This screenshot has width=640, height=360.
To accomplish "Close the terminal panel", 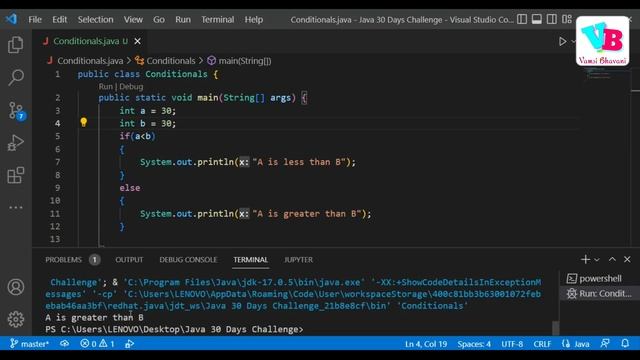I will pos(627,259).
